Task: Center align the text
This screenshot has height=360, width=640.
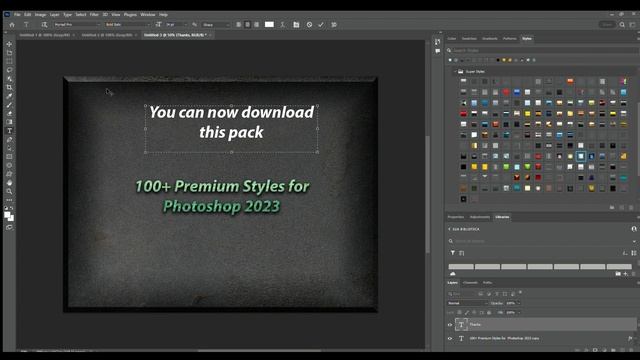Action: point(248,24)
